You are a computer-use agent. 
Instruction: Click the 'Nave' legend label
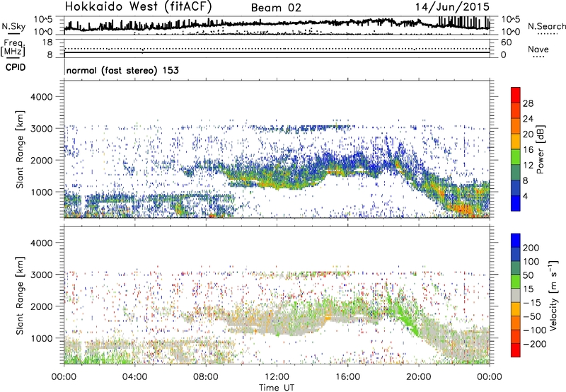[x=538, y=49]
